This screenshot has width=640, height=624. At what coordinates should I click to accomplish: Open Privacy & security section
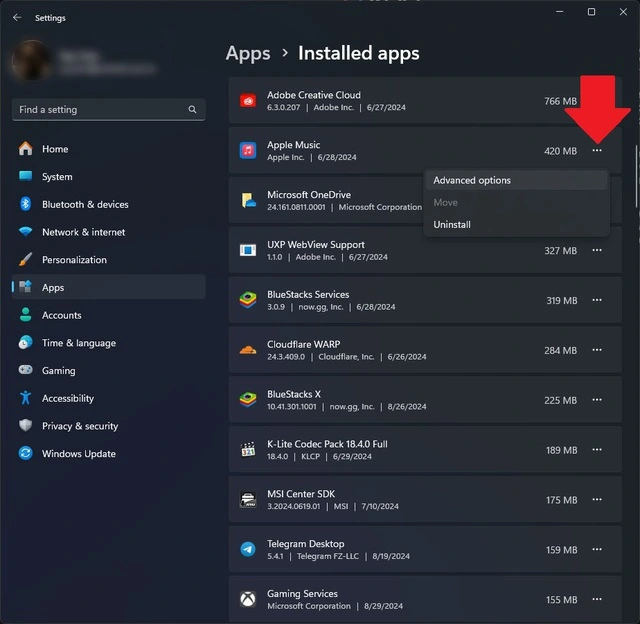pyautogui.click(x=108, y=426)
